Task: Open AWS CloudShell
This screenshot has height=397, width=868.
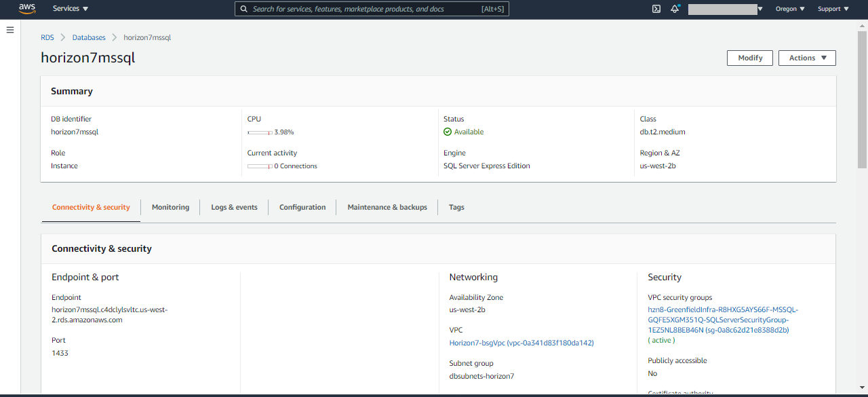Action: pos(655,9)
